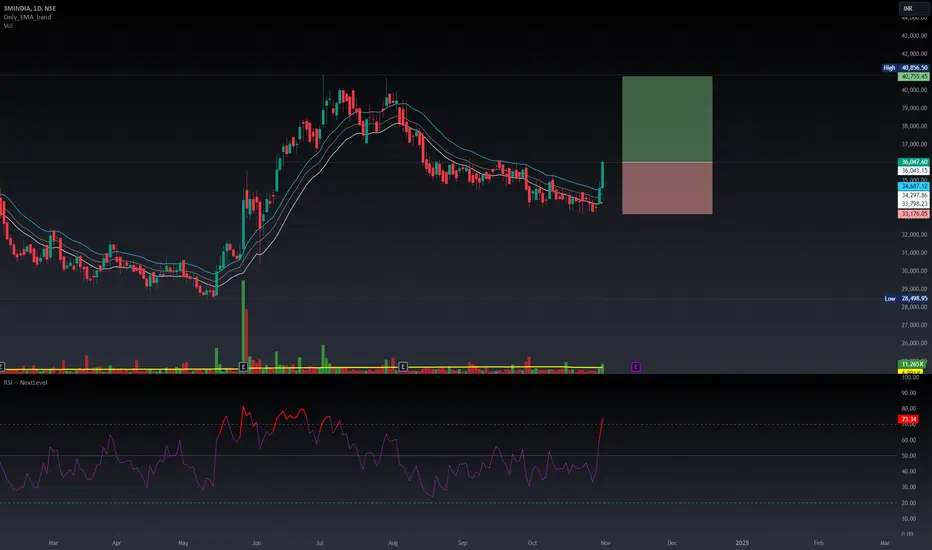The width and height of the screenshot is (932, 550).
Task: Click the High 40,856.50 price label
Action: tap(906, 68)
